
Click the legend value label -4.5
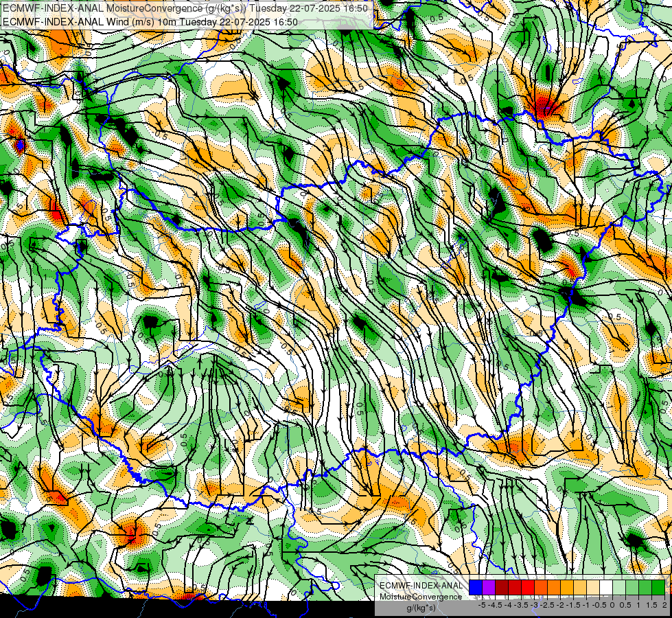(x=495, y=605)
